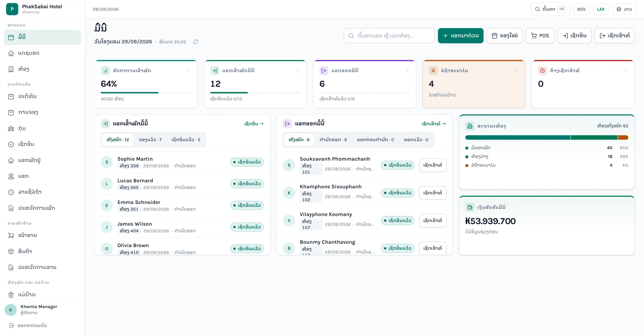Open ປະຕິທິນ calendar in sidebar
The height and width of the screenshot is (336, 644).
[x=42, y=96]
